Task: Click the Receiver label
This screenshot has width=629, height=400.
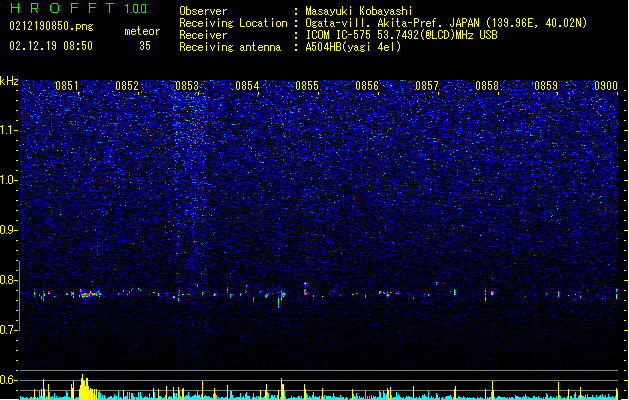Action: click(x=203, y=35)
